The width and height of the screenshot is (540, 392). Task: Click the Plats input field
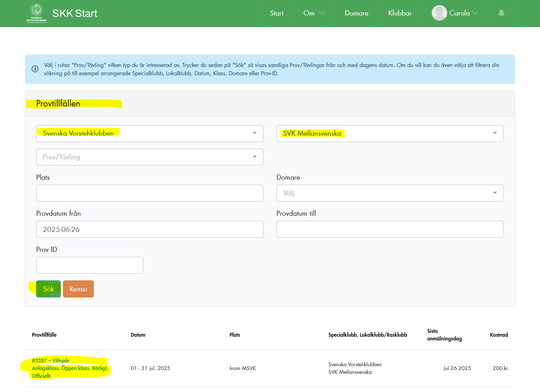point(150,193)
